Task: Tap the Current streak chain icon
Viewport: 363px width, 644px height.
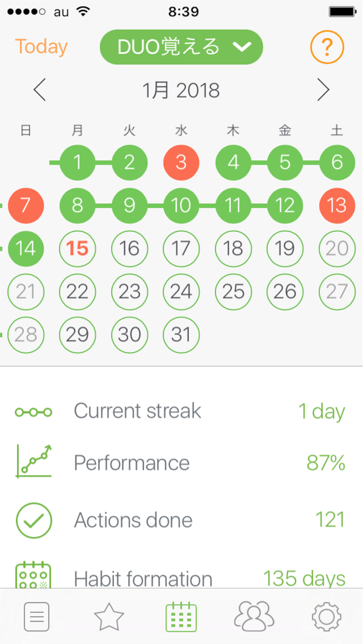Action: (x=33, y=412)
